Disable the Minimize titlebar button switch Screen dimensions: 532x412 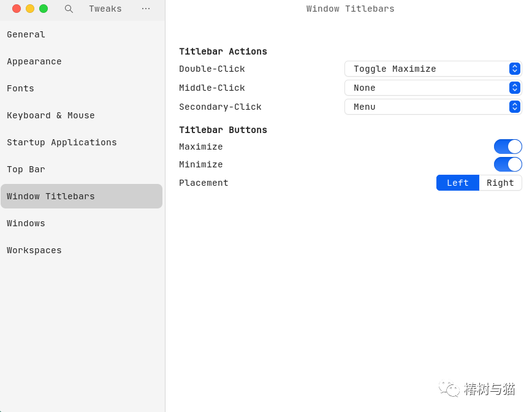pos(507,164)
